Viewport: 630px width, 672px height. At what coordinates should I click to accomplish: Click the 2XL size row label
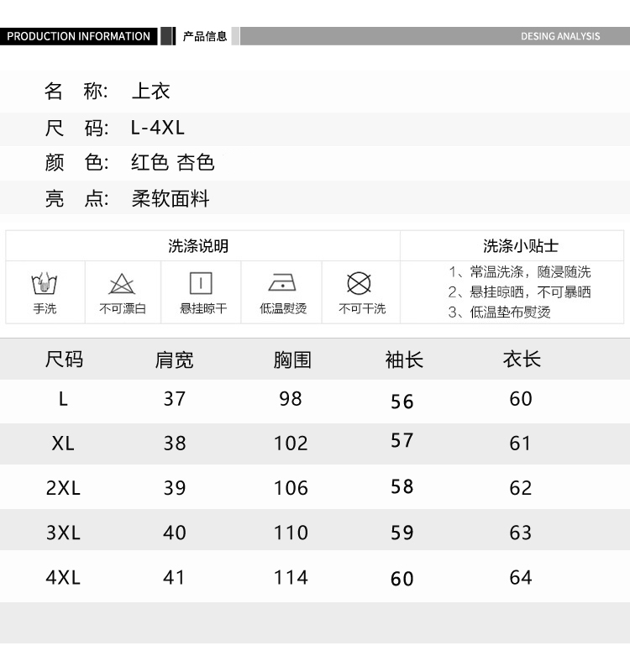tap(63, 488)
